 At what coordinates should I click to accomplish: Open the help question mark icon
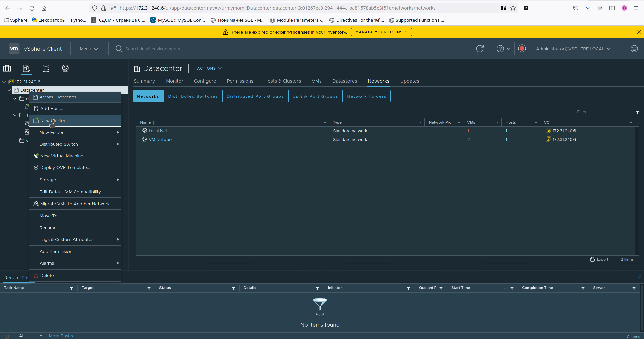[x=500, y=49]
